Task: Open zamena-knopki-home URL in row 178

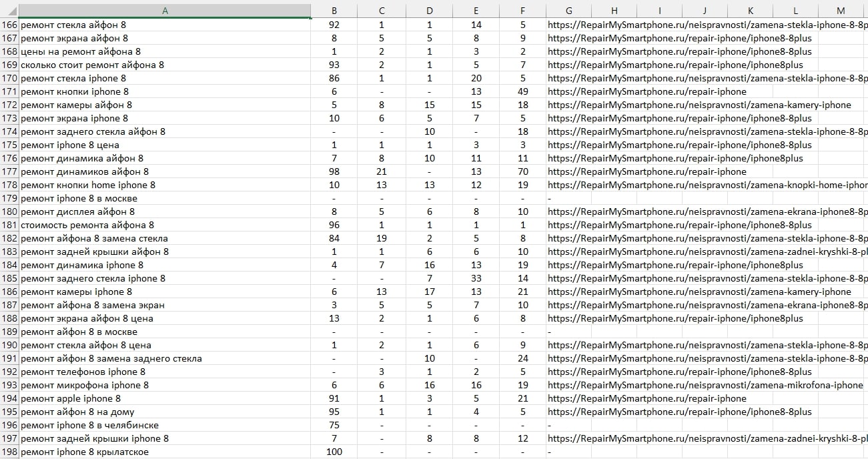Action: click(707, 185)
